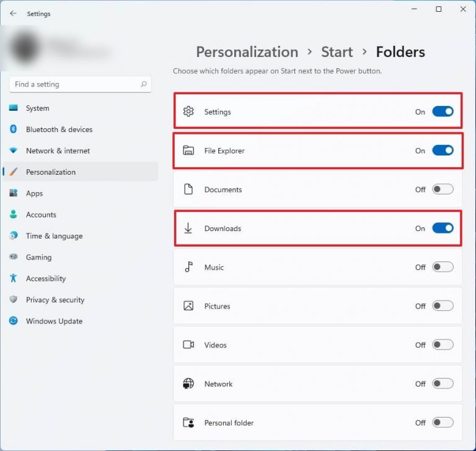Turn on the Personal folder toggle
The width and height of the screenshot is (476, 451).
click(x=443, y=422)
